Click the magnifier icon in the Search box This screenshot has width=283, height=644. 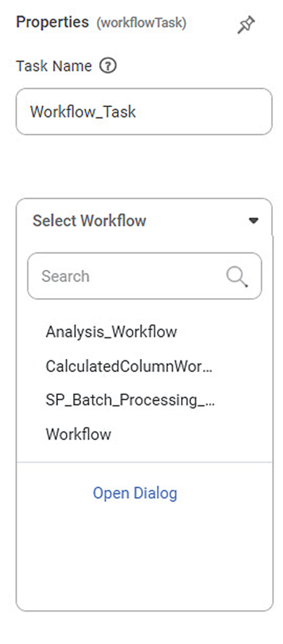coord(237,277)
